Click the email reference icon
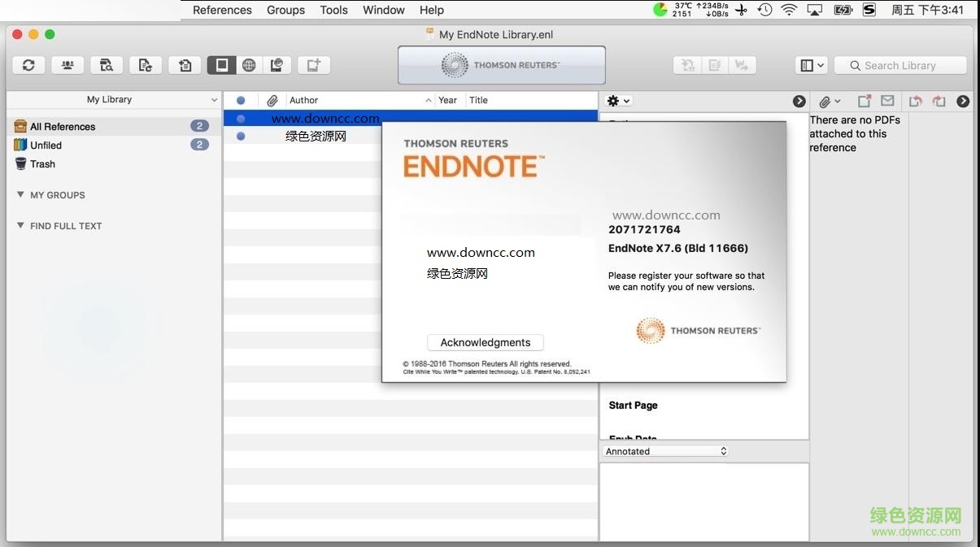This screenshot has height=547, width=980. tap(886, 101)
